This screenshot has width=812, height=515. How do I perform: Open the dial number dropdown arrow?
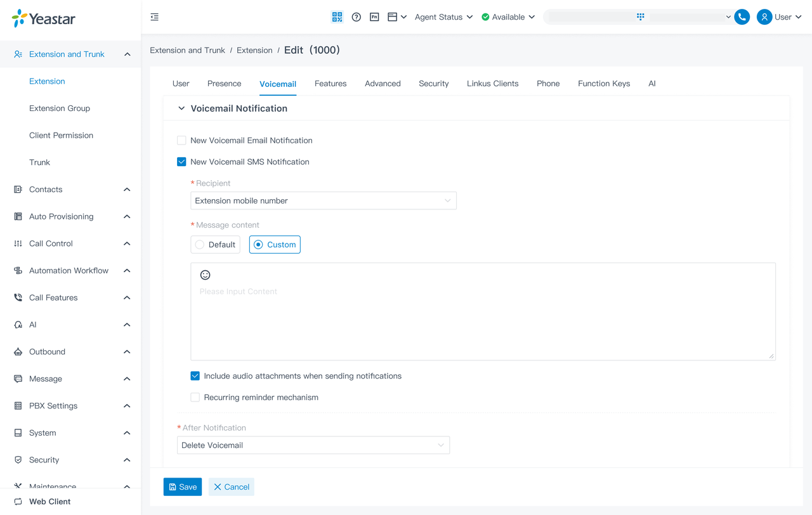click(x=728, y=17)
